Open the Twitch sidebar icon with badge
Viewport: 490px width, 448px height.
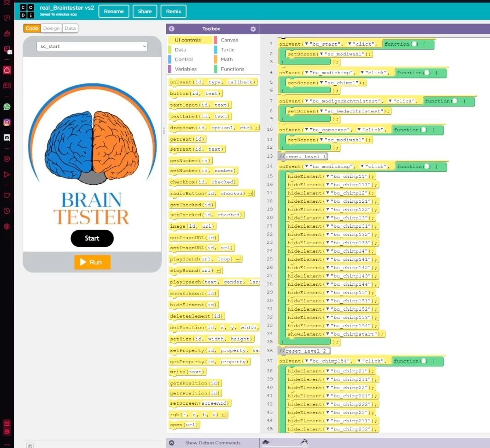coord(7,49)
